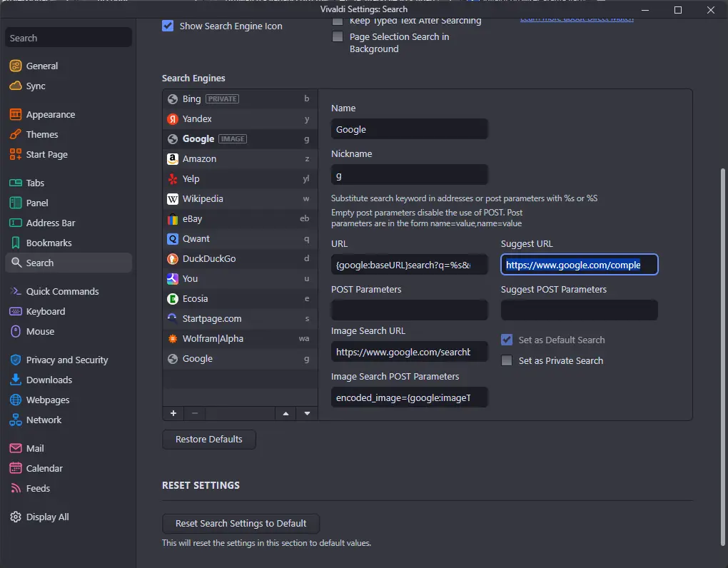
Task: Open the Start Page grid icon
Action: click(x=15, y=155)
